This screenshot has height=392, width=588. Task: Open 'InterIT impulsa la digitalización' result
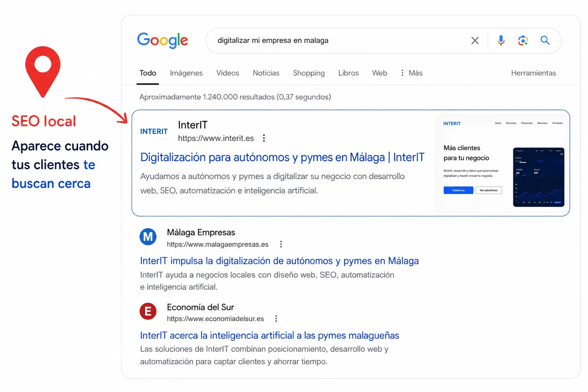pos(279,261)
